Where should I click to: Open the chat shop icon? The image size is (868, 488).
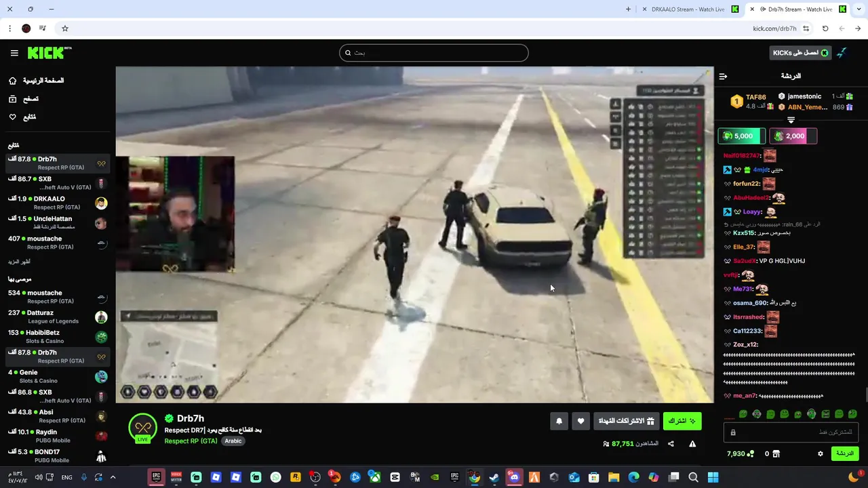click(776, 453)
